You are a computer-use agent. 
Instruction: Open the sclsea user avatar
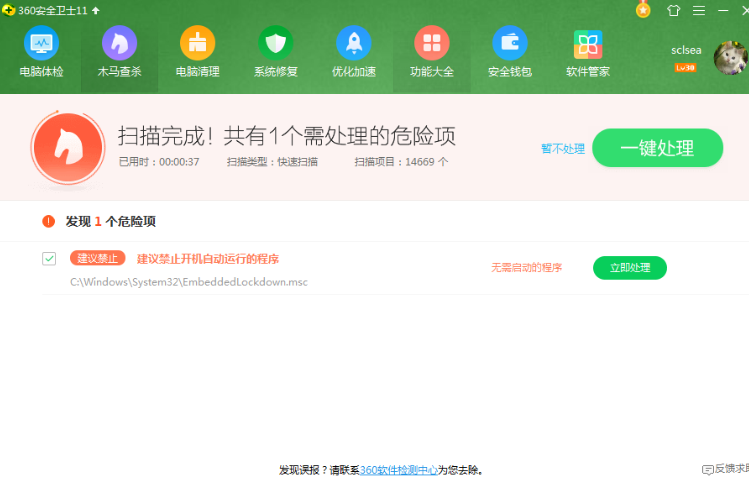(731, 58)
